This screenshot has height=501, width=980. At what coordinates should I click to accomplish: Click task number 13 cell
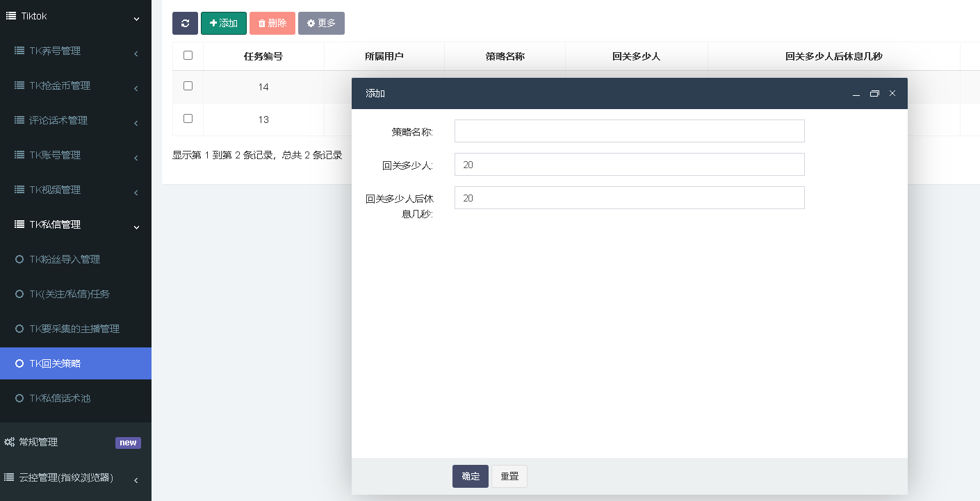[x=263, y=120]
